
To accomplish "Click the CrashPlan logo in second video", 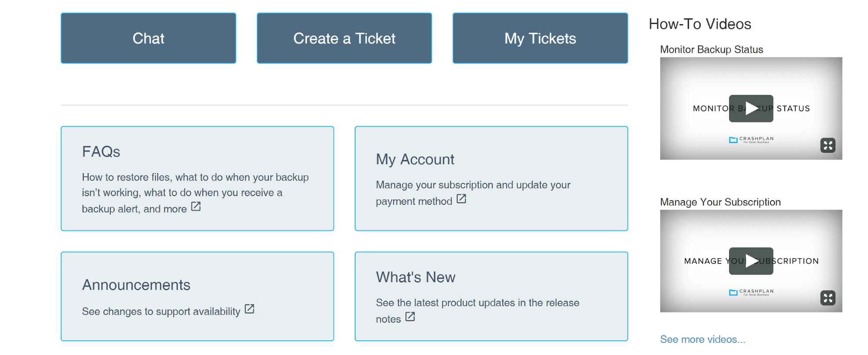I will tap(751, 292).
